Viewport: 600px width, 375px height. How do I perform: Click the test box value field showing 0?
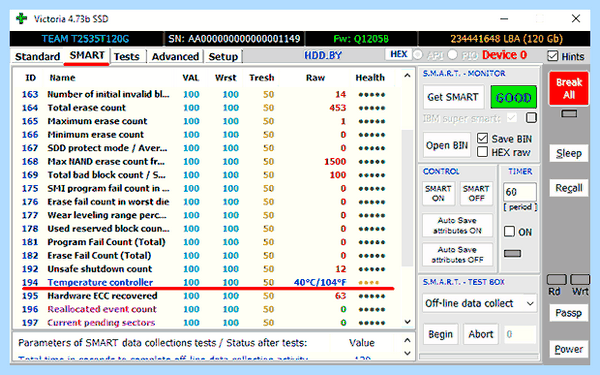click(520, 334)
